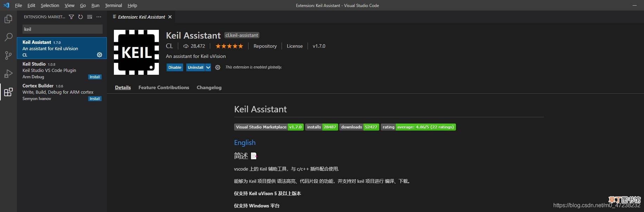Open the Source Control view
The image size is (644, 212).
coord(8,55)
